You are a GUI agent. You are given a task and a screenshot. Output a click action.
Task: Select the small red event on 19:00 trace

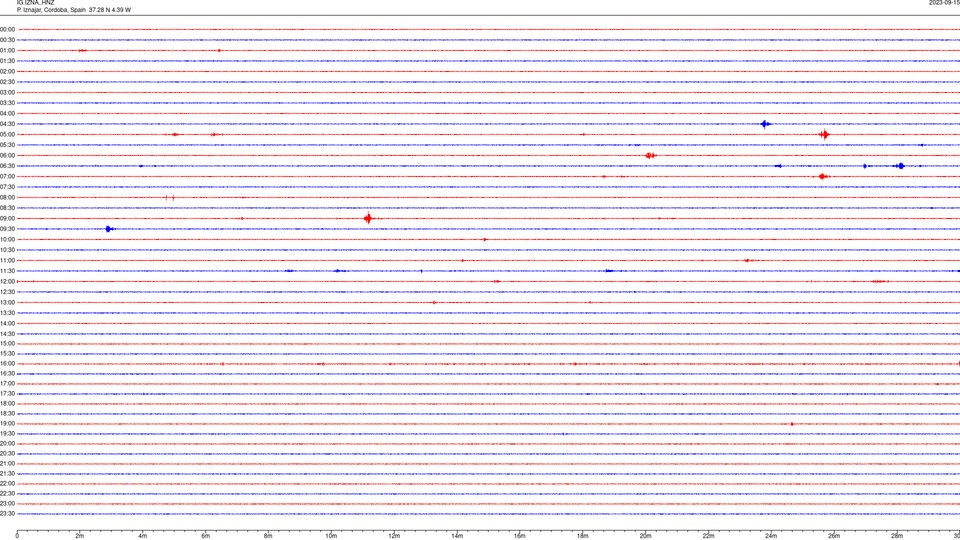(792, 424)
